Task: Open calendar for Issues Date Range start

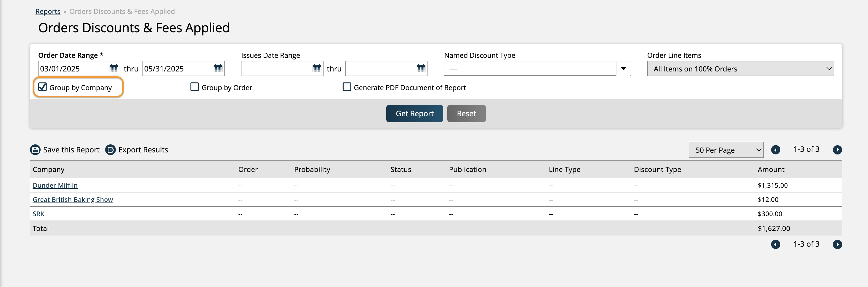Action: click(317, 68)
